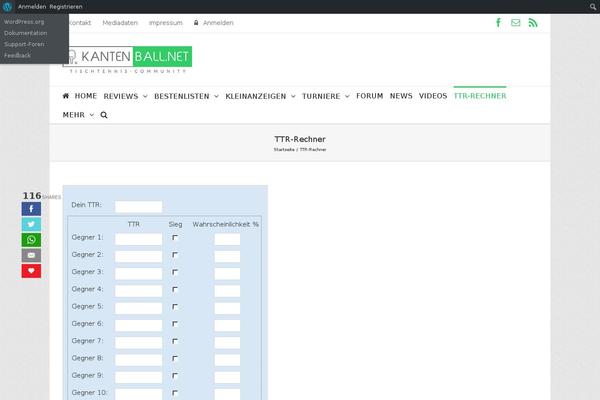Image resolution: width=600 pixels, height=400 pixels.
Task: Click the Gegner 5 TTR input field
Action: click(x=139, y=308)
